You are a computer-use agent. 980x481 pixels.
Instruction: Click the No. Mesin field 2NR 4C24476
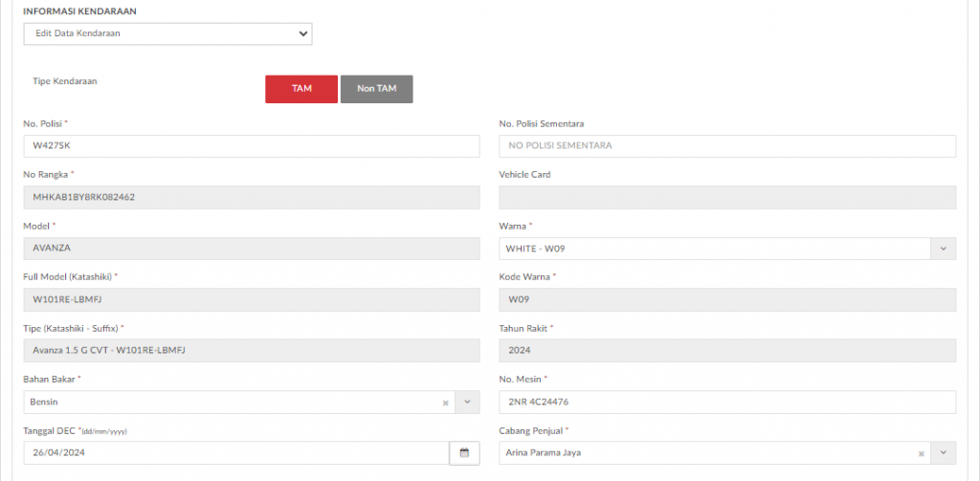tap(727, 403)
